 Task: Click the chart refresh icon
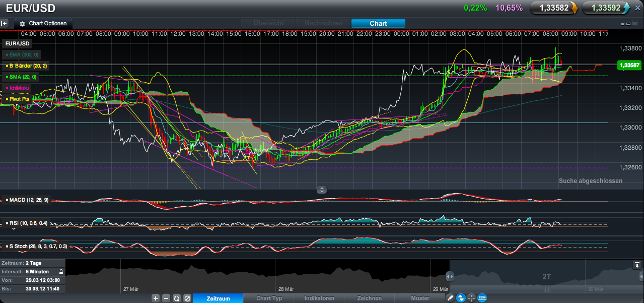[x=176, y=298]
